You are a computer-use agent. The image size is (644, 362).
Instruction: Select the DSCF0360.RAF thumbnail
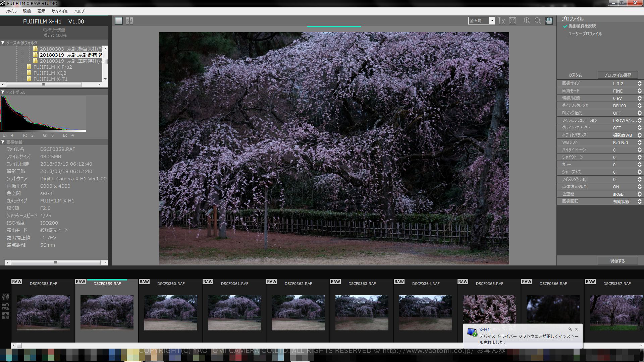171,312
